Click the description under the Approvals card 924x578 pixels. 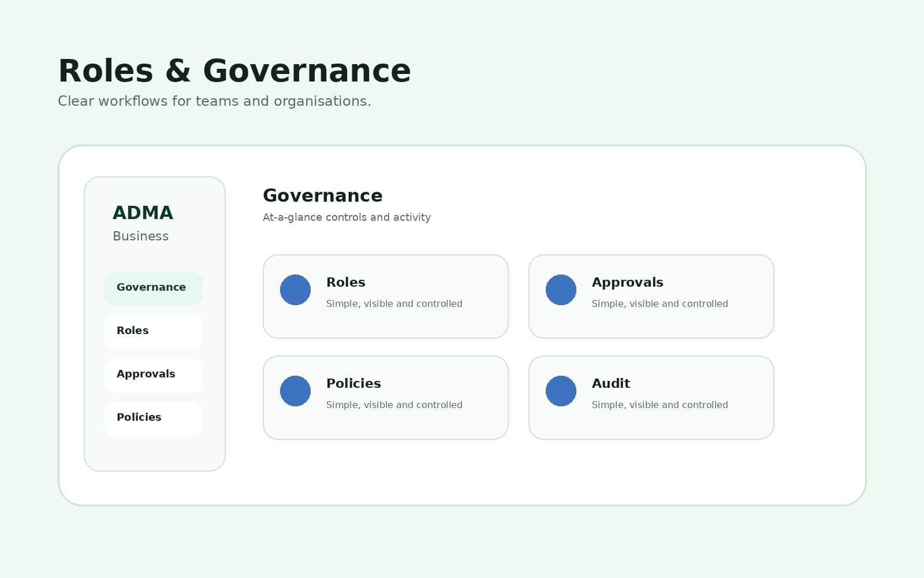coord(660,303)
